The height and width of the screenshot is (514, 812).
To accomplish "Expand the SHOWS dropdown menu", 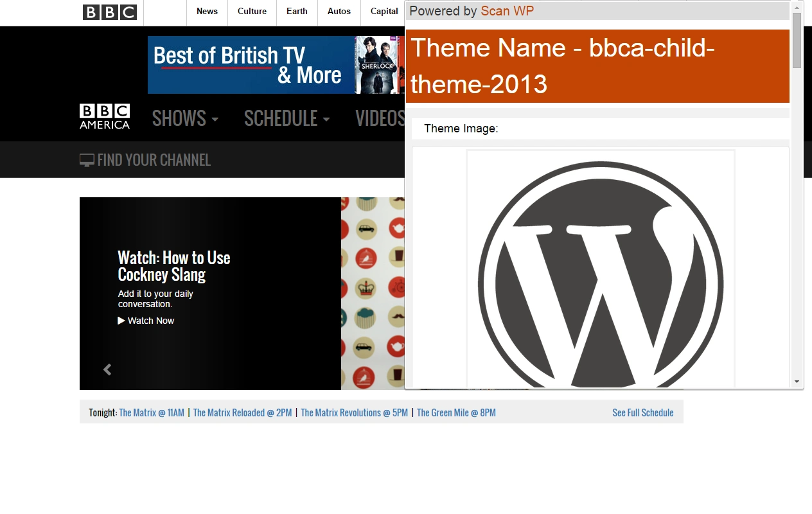I will click(185, 118).
